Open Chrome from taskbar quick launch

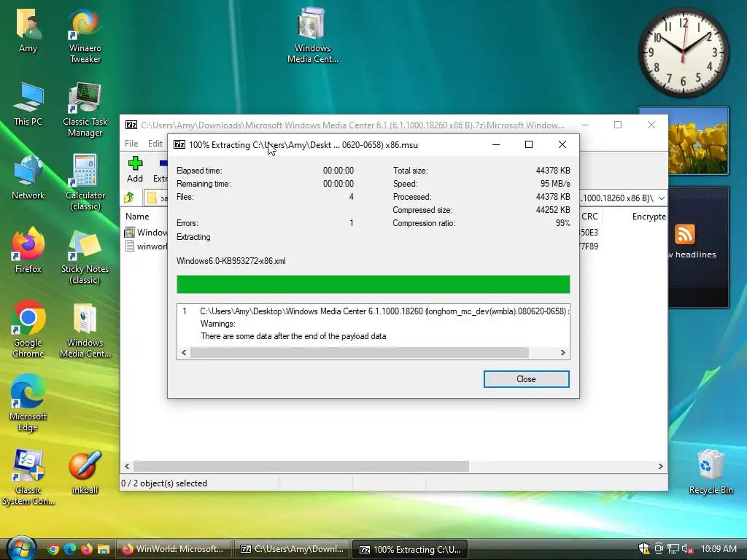pos(53,549)
